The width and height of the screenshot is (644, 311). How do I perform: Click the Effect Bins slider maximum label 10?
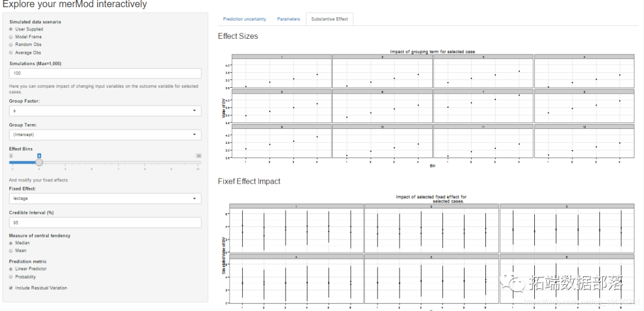tap(199, 156)
